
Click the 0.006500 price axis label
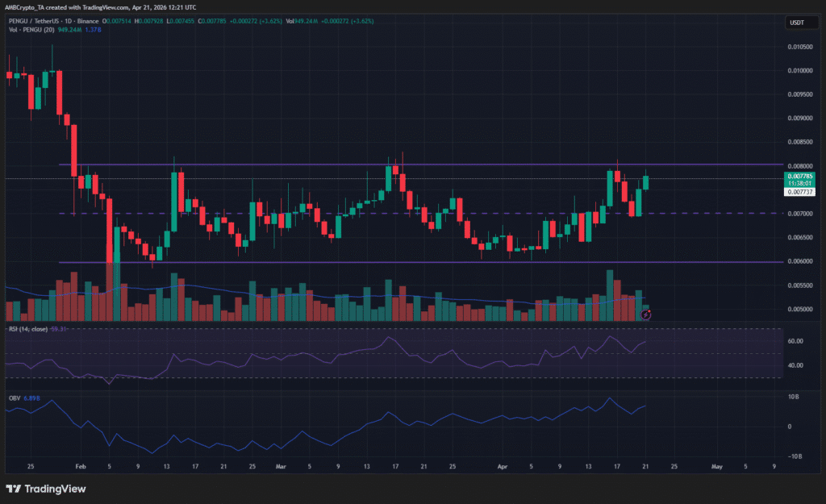tap(799, 237)
